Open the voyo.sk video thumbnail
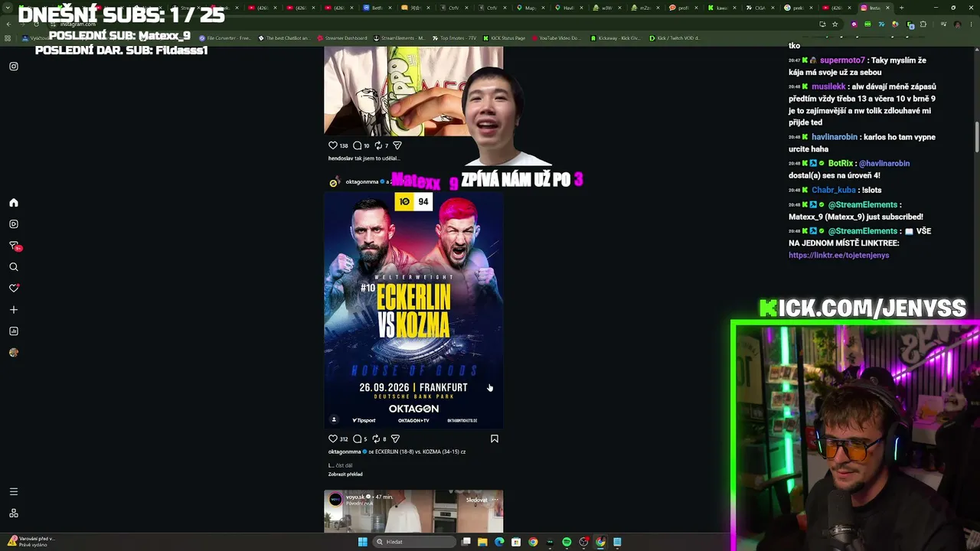The image size is (980, 551). (413, 511)
